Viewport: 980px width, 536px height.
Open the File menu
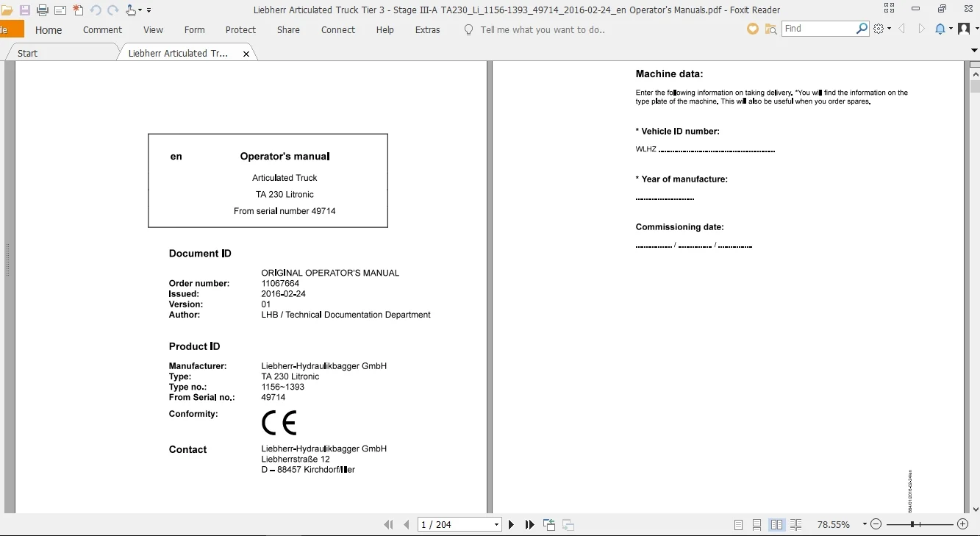tap(11, 29)
